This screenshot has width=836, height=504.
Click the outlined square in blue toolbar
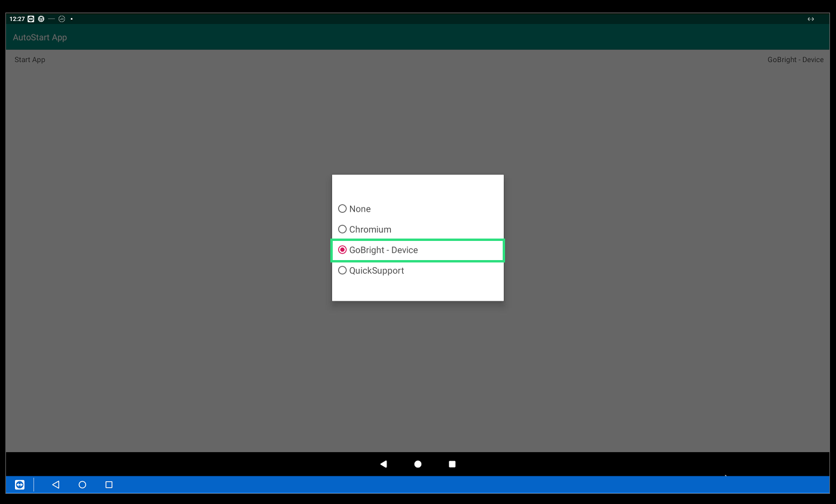[109, 485]
